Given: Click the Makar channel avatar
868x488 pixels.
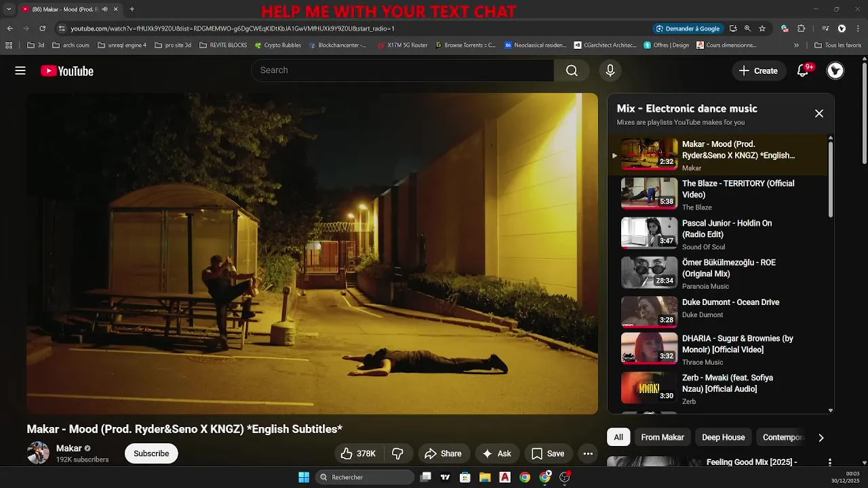Looking at the screenshot, I should coord(38,453).
